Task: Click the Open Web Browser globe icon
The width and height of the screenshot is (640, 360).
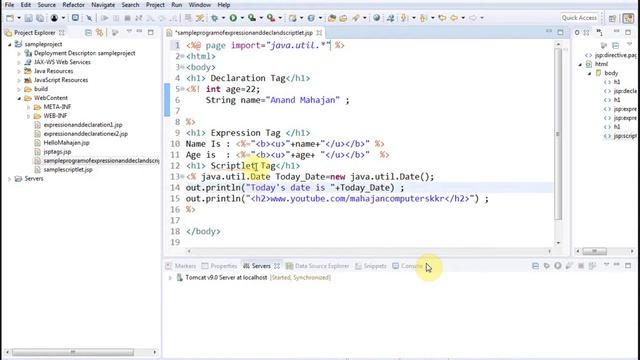Action: (x=376, y=18)
